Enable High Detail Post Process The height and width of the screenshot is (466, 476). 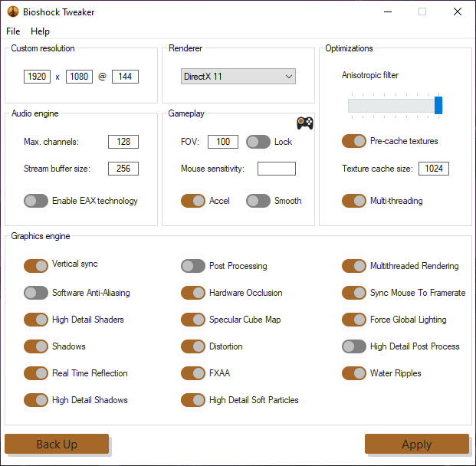click(354, 346)
